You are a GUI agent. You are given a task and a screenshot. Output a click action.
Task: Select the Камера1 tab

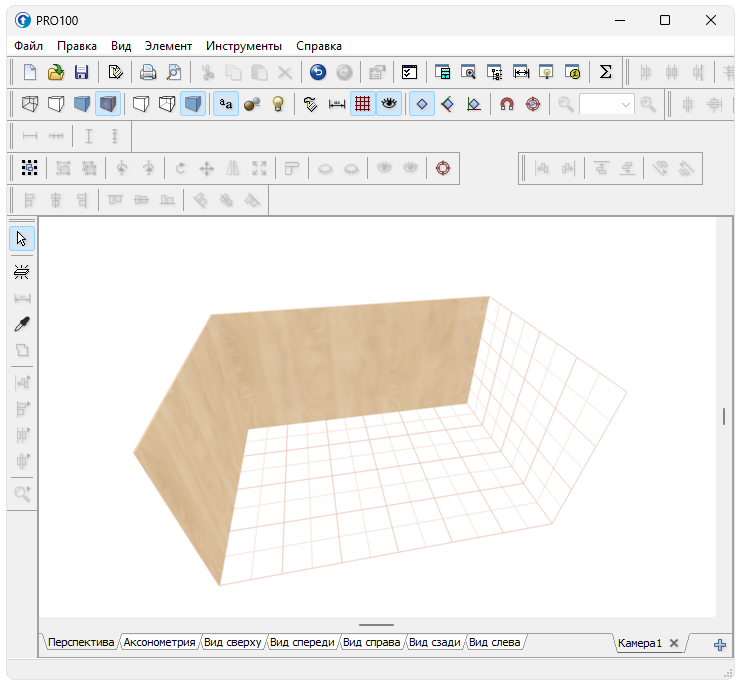[x=640, y=643]
